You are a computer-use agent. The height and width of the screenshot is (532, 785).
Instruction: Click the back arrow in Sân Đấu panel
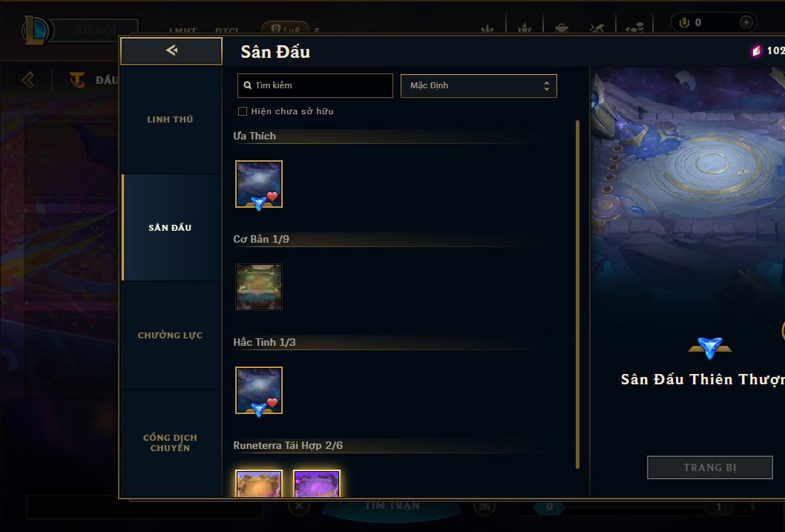[171, 50]
